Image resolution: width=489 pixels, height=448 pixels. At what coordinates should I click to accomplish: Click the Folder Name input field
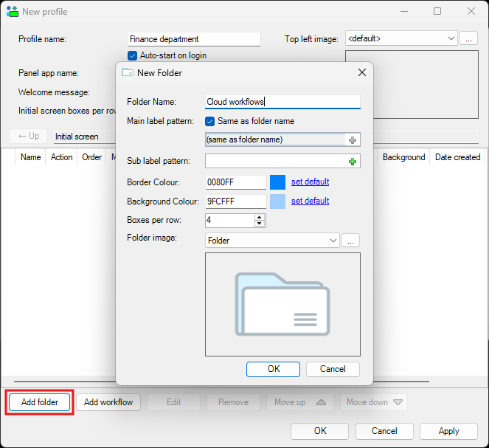282,102
